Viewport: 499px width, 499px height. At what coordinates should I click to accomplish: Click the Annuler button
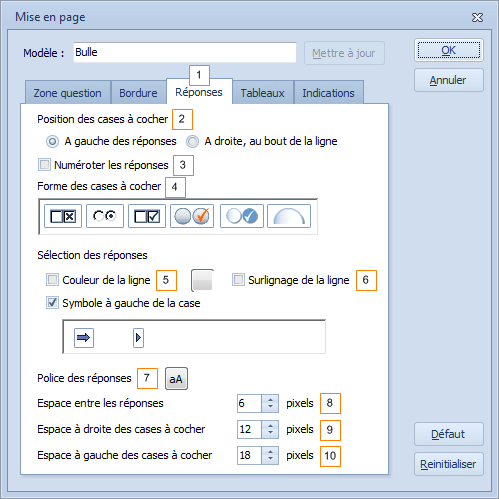449,80
